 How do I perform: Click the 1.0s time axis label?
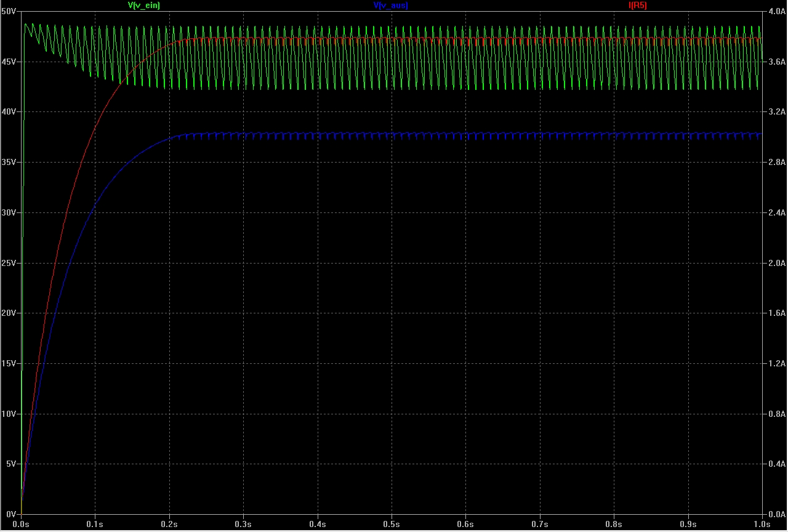pyautogui.click(x=762, y=525)
